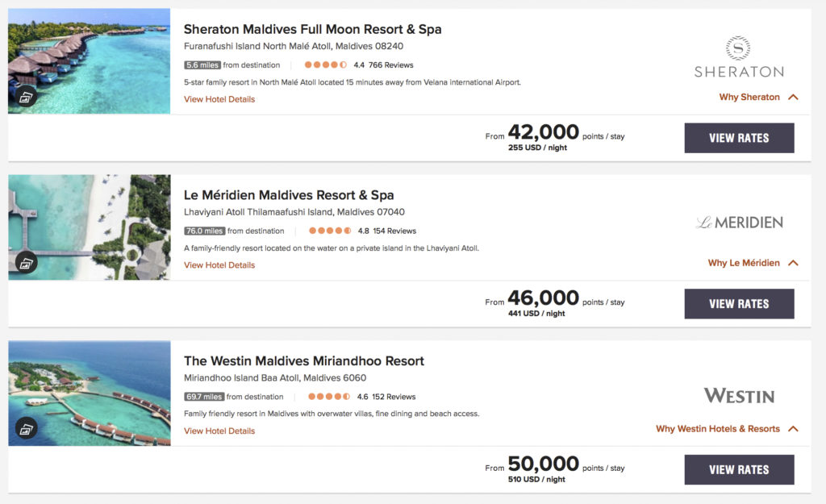Image resolution: width=826 pixels, height=504 pixels.
Task: Open Sheraton Maldives Full Moon Resort title
Action: (x=312, y=29)
